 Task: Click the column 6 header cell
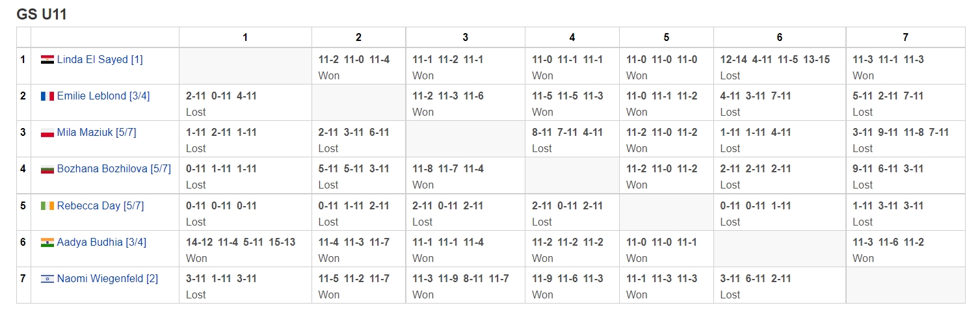[x=779, y=38]
